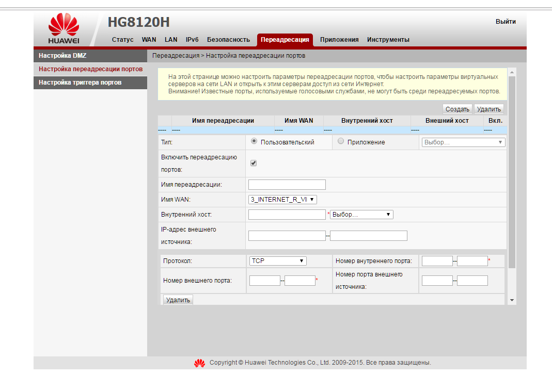Image resolution: width=552 pixels, height=392 pixels.
Task: Select the empty highlighted table row
Action: click(x=333, y=130)
